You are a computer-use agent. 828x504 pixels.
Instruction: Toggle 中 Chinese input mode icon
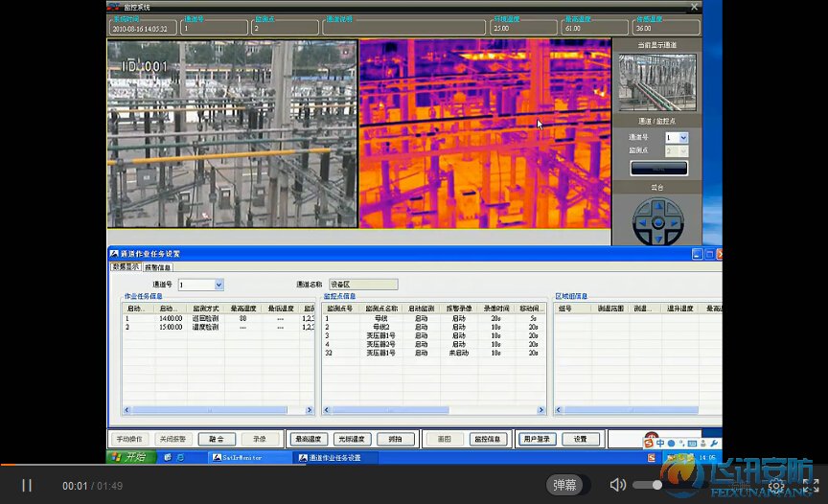660,444
